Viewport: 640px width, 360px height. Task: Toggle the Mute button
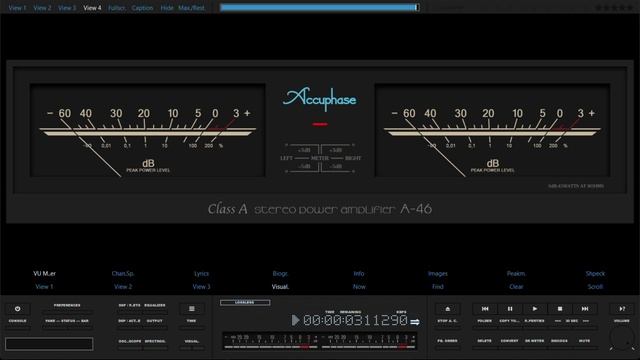(584, 341)
